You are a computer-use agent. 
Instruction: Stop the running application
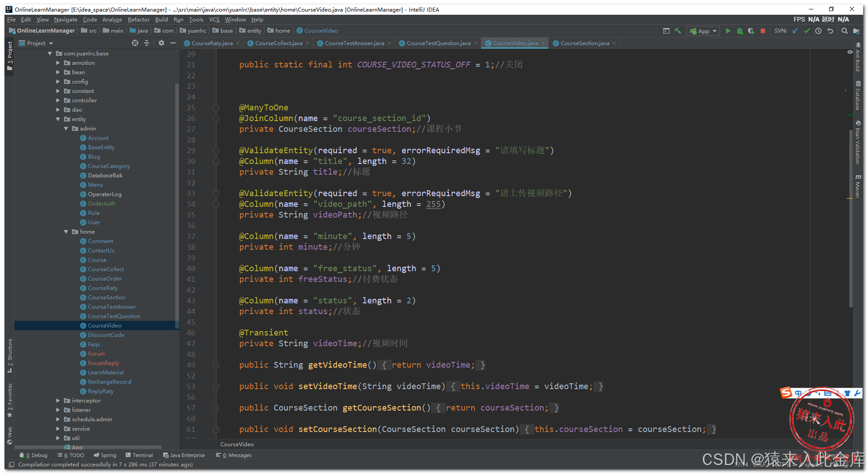763,31
